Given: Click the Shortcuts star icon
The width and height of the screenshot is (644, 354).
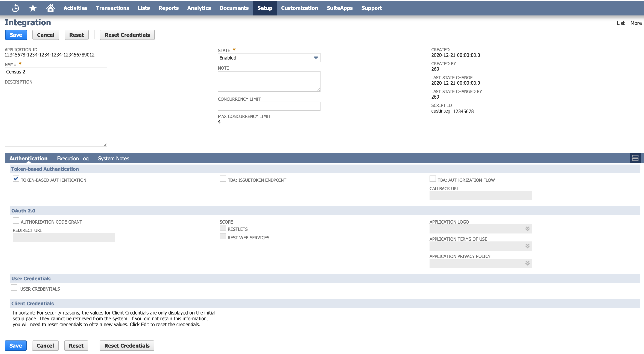Looking at the screenshot, I should (x=33, y=8).
